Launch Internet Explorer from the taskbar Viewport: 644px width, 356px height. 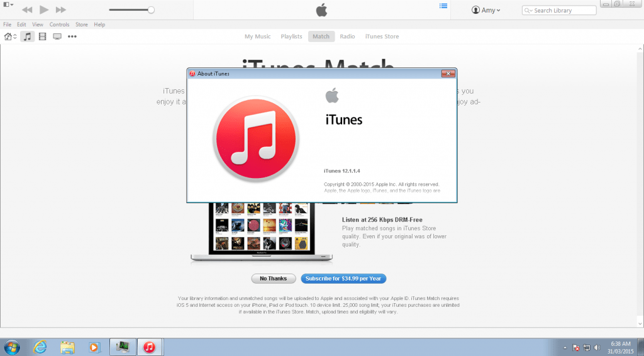[40, 347]
